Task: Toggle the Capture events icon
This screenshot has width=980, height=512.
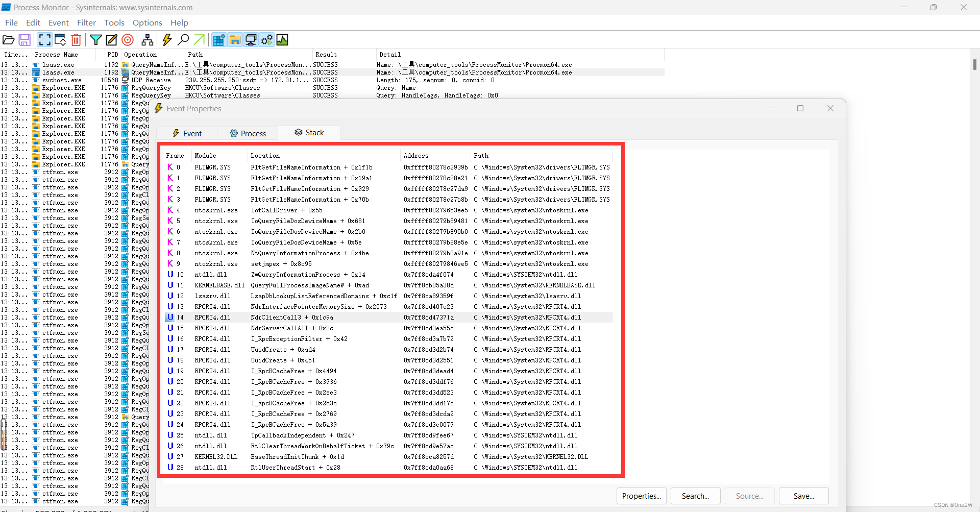Action: (x=44, y=40)
